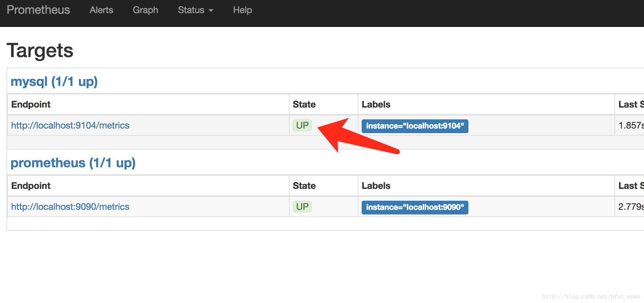The image size is (644, 303).
Task: Collapse the mysql (1/1 up) target group
Action: click(x=54, y=81)
